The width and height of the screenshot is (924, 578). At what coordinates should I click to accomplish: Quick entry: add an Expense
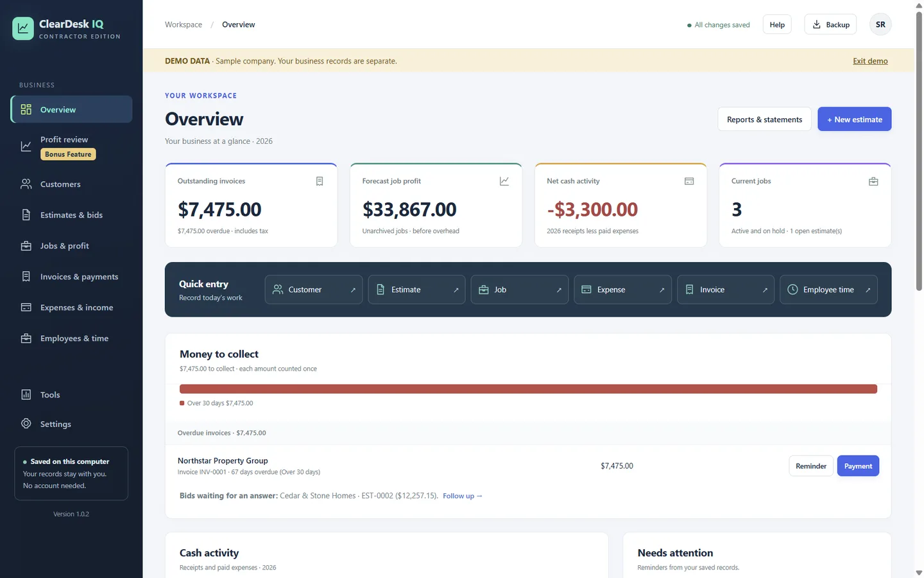(x=623, y=290)
